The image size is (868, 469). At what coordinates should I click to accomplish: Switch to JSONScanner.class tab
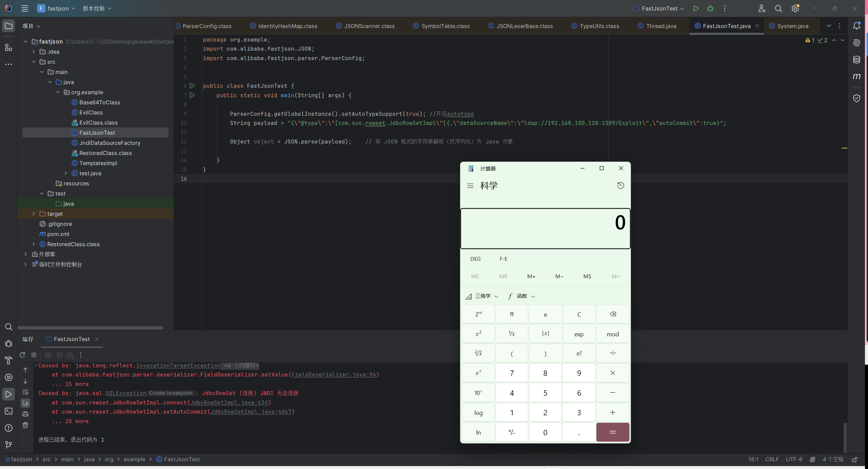pos(366,26)
